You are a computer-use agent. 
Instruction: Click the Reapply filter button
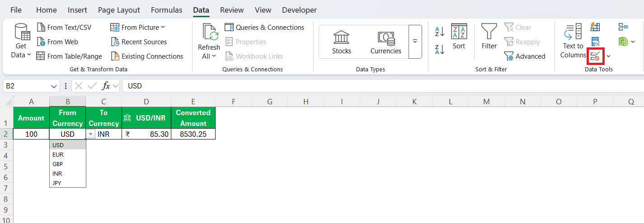522,42
